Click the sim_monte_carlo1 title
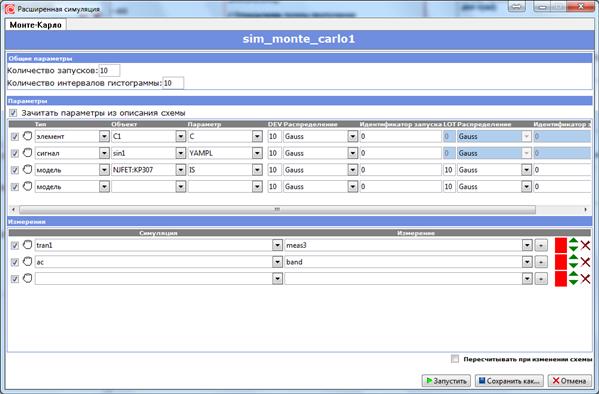Screen dimensions: 599x394 pyautogui.click(x=299, y=39)
